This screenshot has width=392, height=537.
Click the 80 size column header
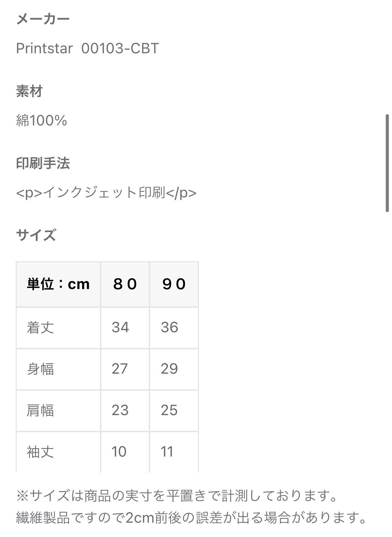125,285
